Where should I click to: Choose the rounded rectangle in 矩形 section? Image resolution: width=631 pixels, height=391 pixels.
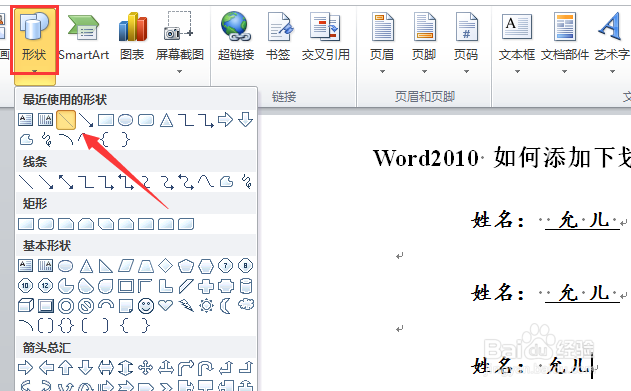point(46,224)
